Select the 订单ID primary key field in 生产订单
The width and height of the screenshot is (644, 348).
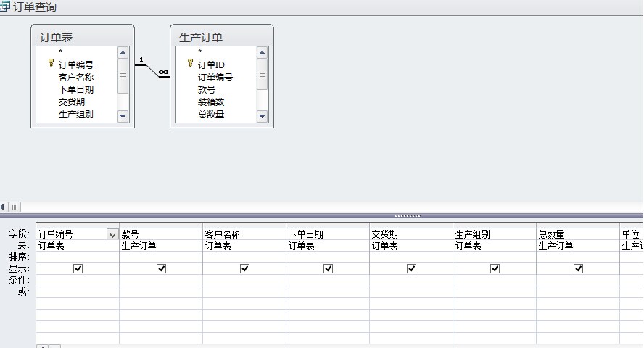(x=211, y=65)
